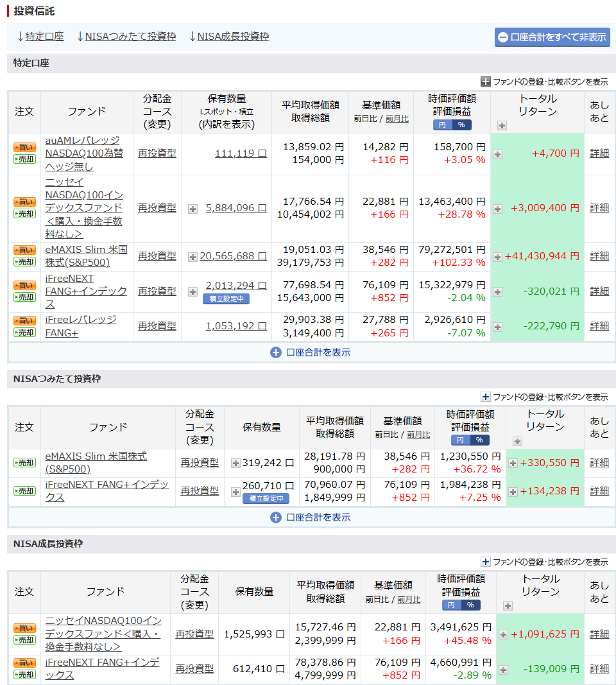
Task: Switch to % display in NISAつみたて投資枠 header
Action: (479, 440)
